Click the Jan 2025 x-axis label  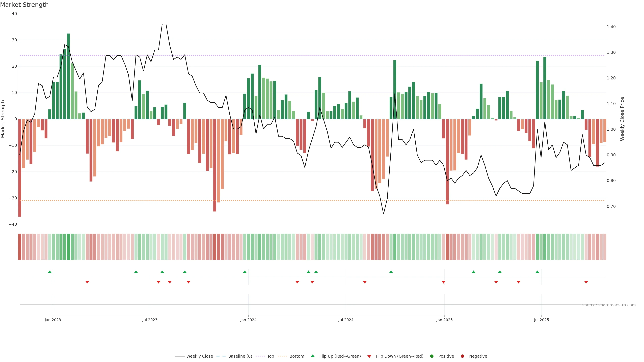coord(444,320)
